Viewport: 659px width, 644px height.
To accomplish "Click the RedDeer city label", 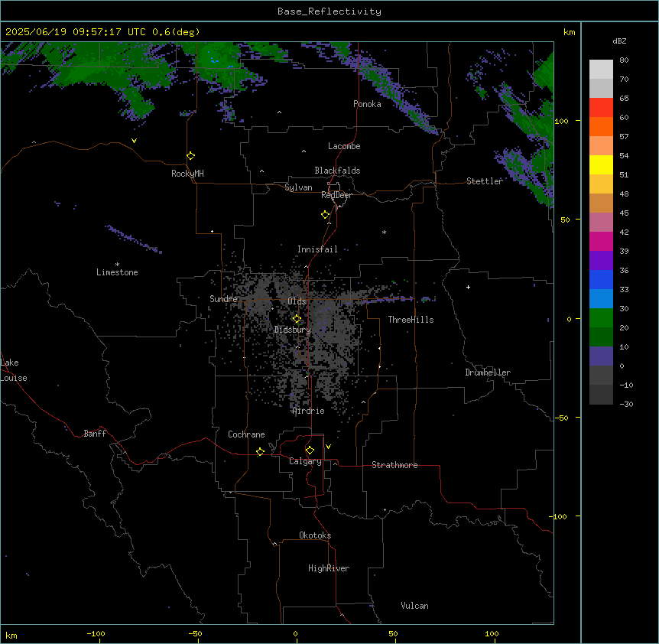I will point(336,195).
